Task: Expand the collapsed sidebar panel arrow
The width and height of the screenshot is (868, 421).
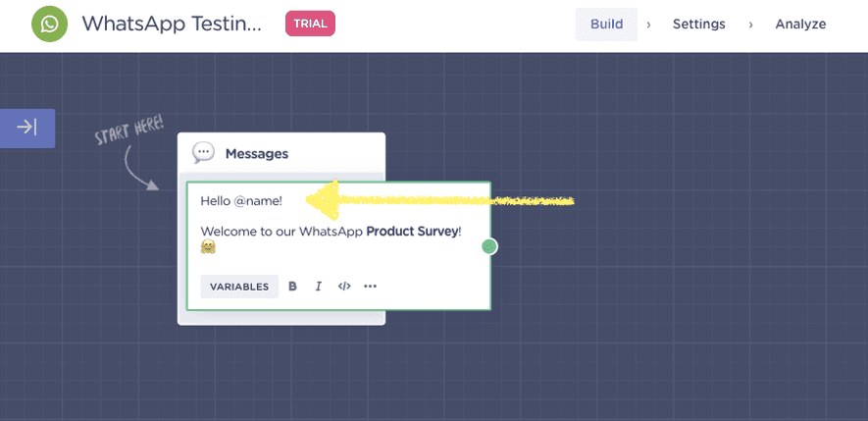Action: point(27,128)
